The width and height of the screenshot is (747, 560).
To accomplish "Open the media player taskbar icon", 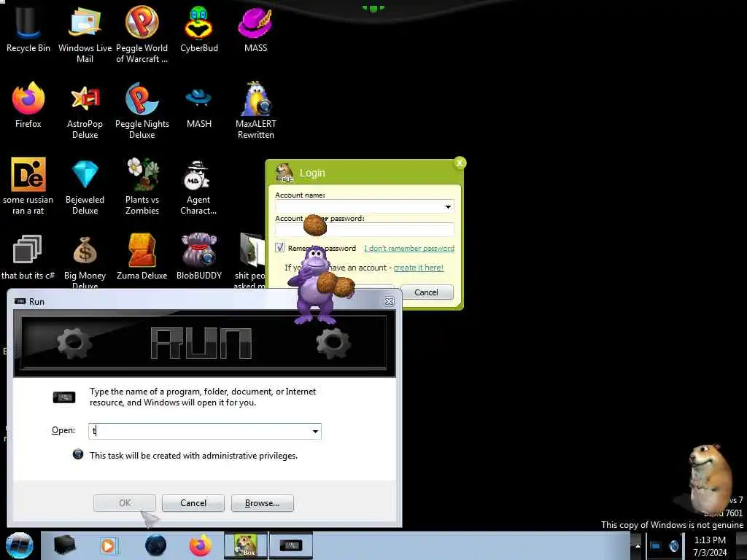I will click(x=108, y=545).
